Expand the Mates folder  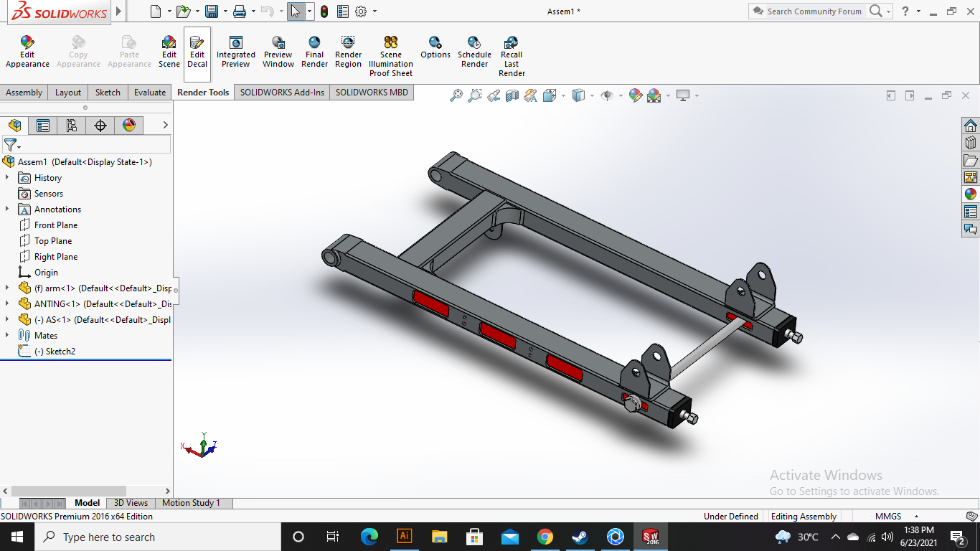7,335
